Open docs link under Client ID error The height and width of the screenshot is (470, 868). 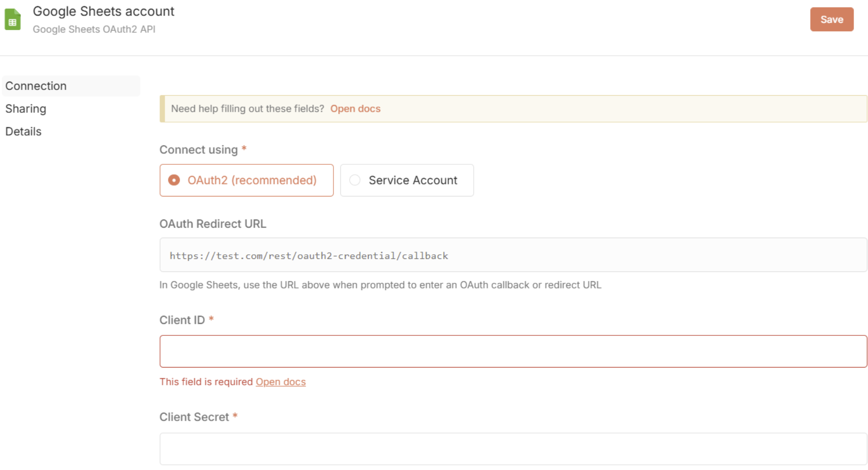281,382
